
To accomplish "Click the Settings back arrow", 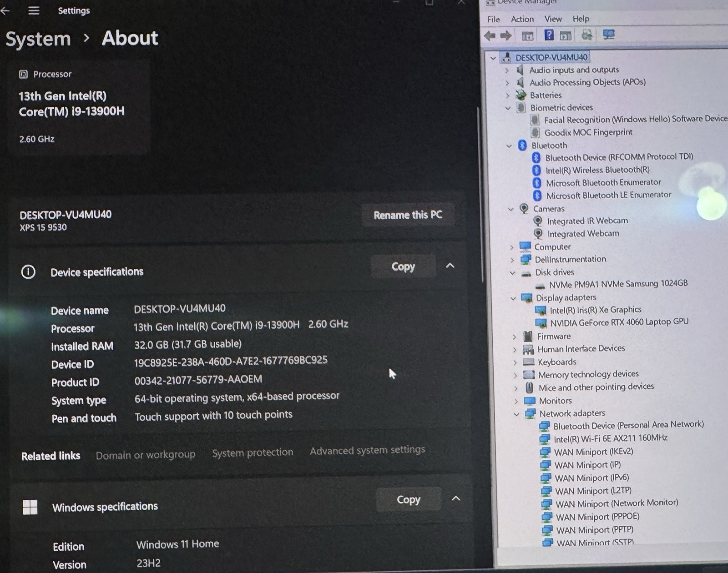I will click(x=5, y=11).
